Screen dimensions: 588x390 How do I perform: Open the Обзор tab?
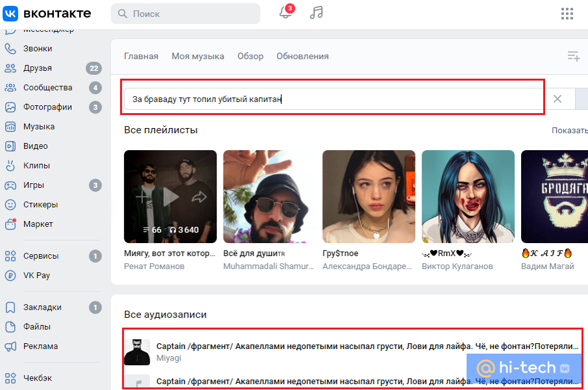(250, 57)
